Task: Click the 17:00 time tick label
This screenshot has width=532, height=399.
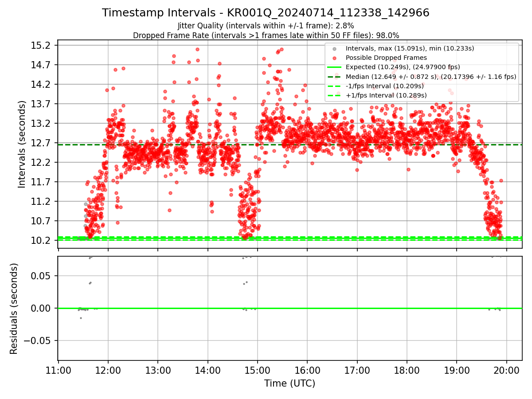Action: 357,370
